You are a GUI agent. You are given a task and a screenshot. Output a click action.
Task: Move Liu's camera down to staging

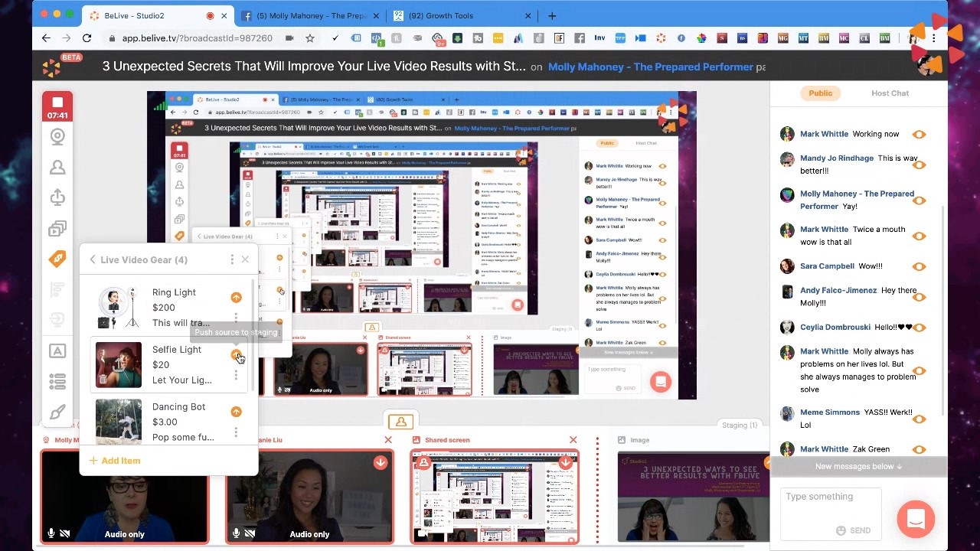click(x=381, y=462)
